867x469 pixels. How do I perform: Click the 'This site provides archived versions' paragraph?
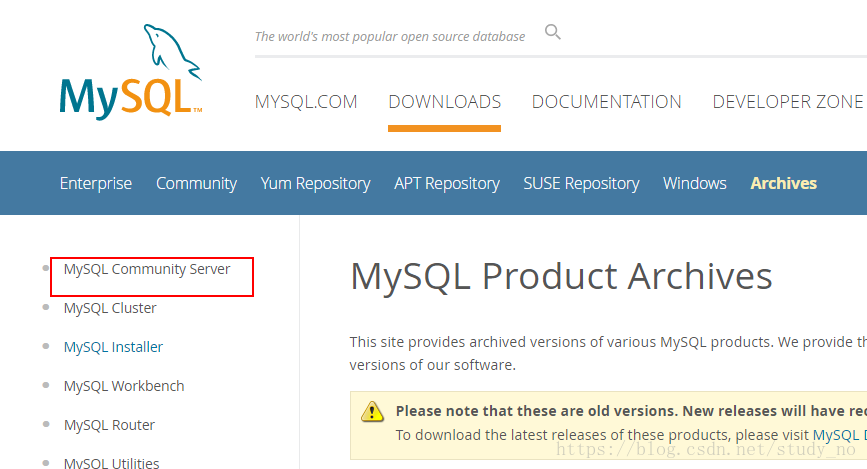coord(608,353)
